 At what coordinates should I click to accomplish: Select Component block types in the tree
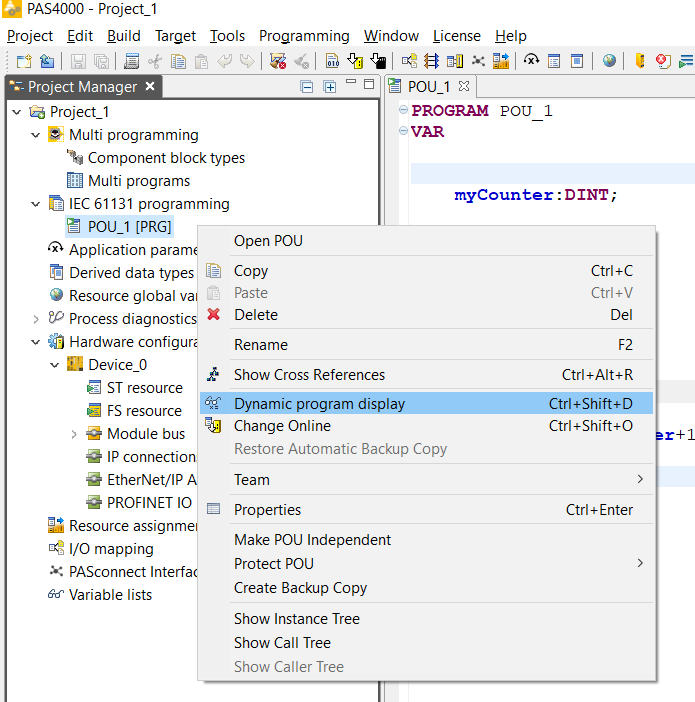point(156,158)
